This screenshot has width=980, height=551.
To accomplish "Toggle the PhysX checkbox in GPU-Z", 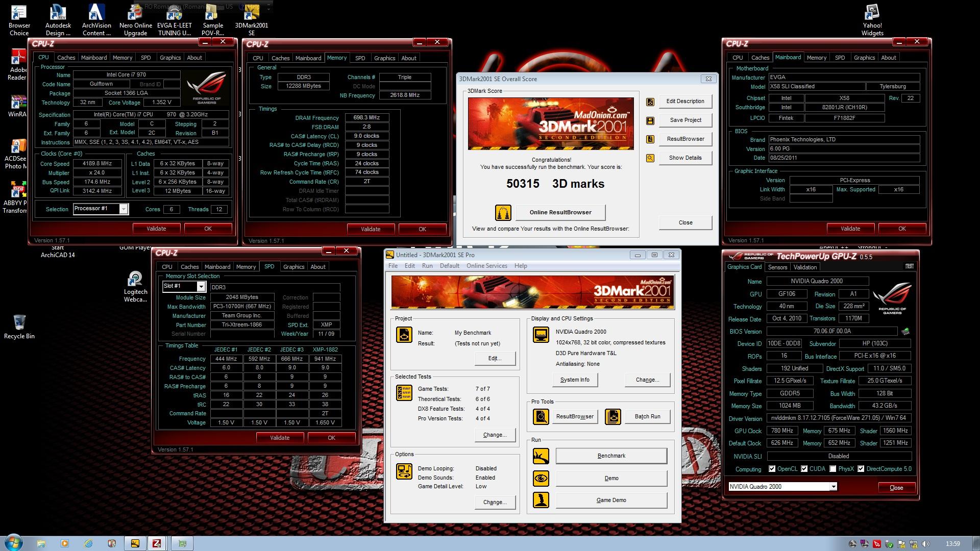I will [x=833, y=469].
